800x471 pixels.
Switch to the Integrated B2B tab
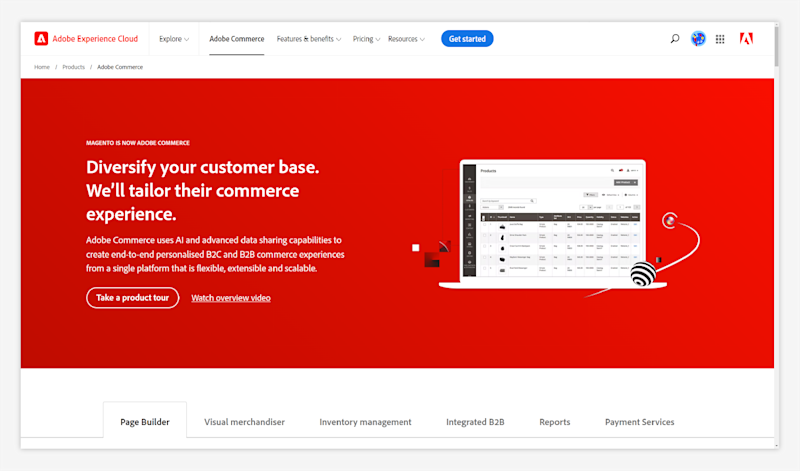tap(475, 422)
